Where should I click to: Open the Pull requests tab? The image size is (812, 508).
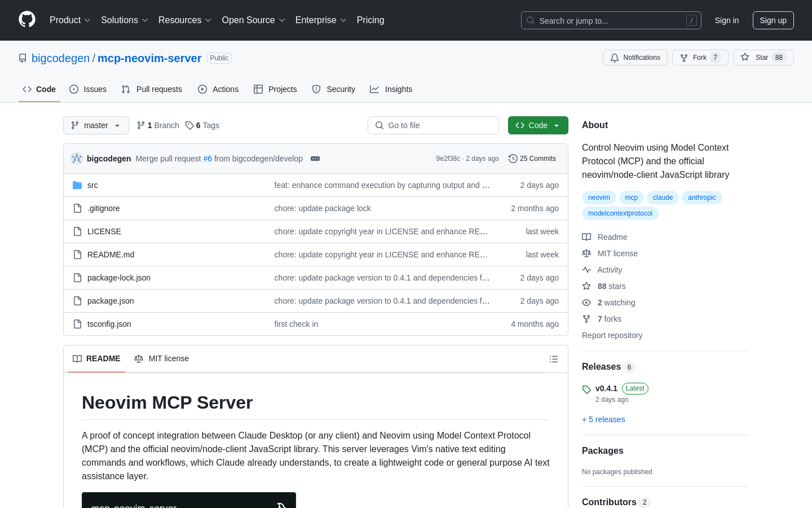click(152, 89)
